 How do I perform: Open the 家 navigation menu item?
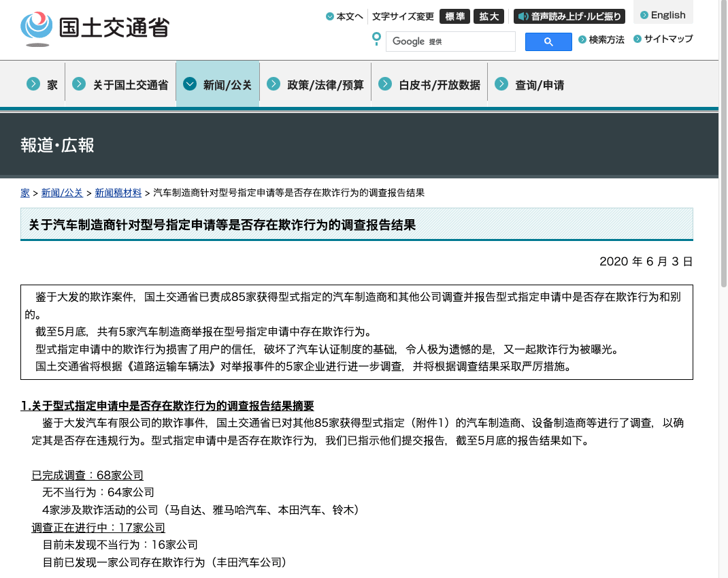[x=52, y=85]
